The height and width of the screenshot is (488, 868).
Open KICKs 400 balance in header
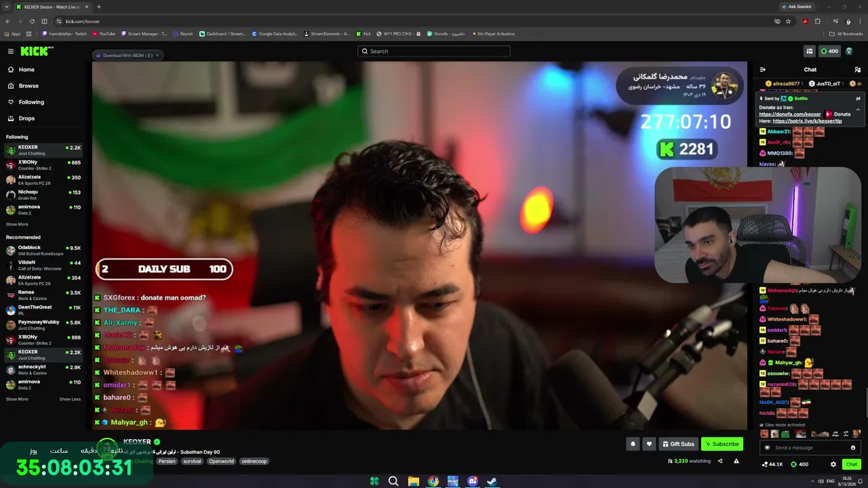829,52
